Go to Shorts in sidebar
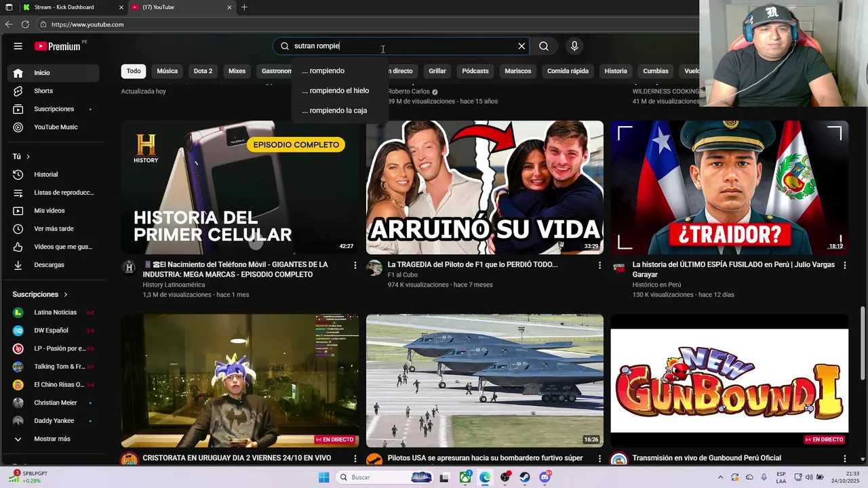This screenshot has width=868, height=488. [x=54, y=91]
